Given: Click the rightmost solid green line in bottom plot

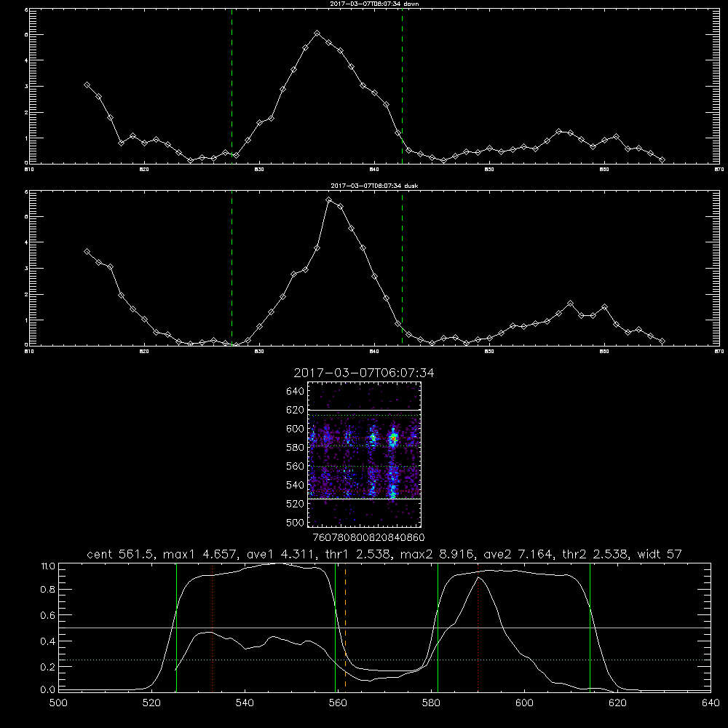Looking at the screenshot, I should (x=590, y=628).
